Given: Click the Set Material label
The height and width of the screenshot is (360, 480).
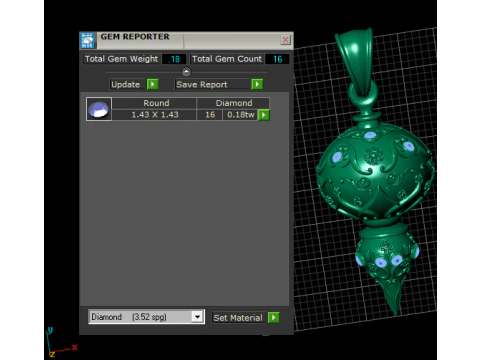Looking at the screenshot, I should click(238, 318).
